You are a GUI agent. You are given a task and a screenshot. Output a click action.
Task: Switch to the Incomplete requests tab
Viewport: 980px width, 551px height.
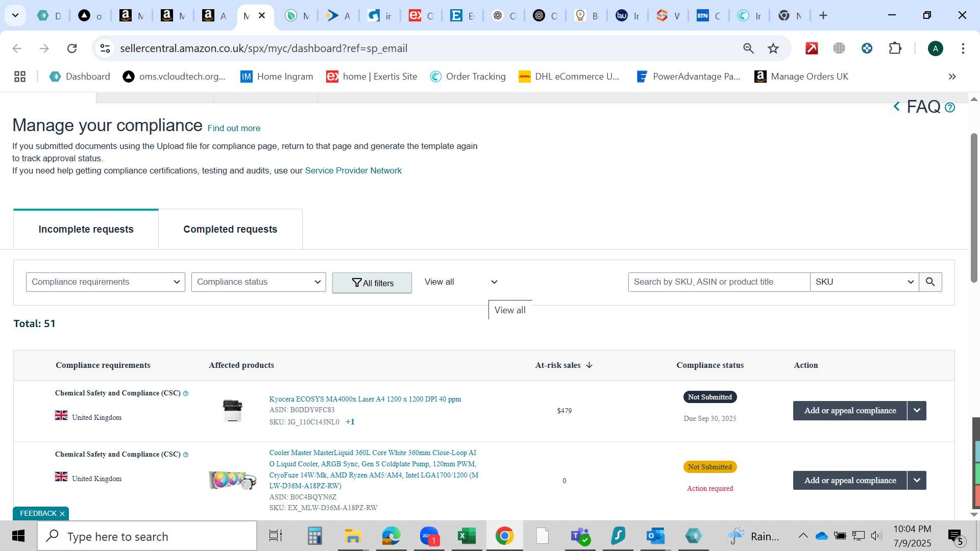86,229
